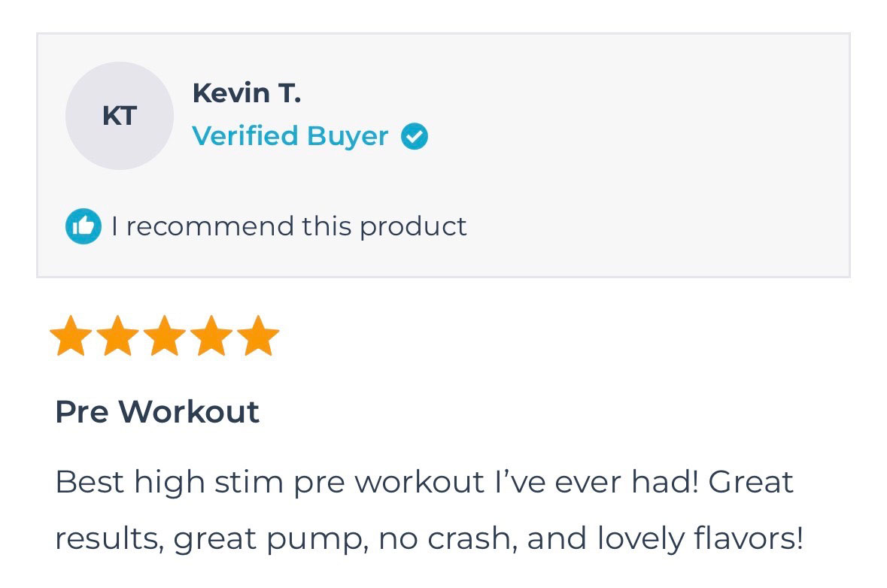Viewport: 887px width, 588px height.
Task: Click the word "Workout" in the title
Action: 188,412
